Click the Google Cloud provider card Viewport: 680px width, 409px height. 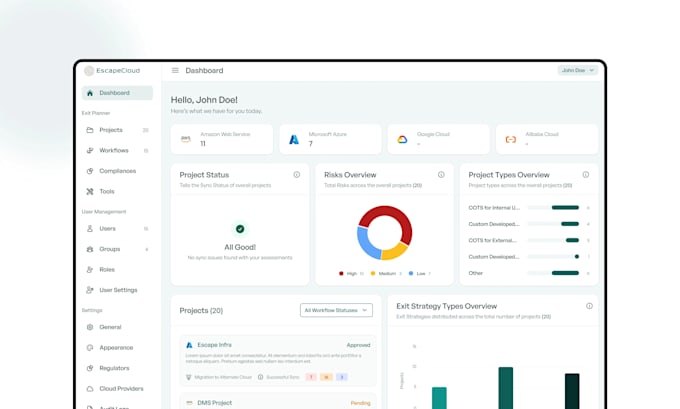(438, 139)
